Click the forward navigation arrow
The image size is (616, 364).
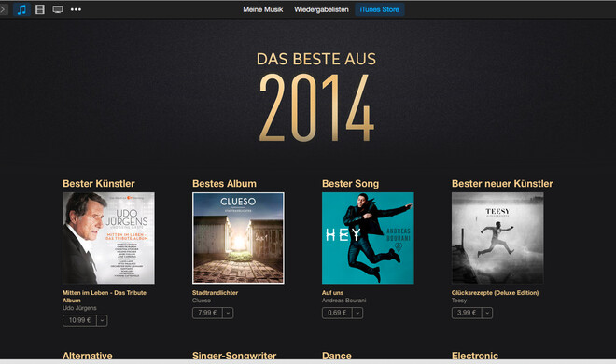(3, 9)
